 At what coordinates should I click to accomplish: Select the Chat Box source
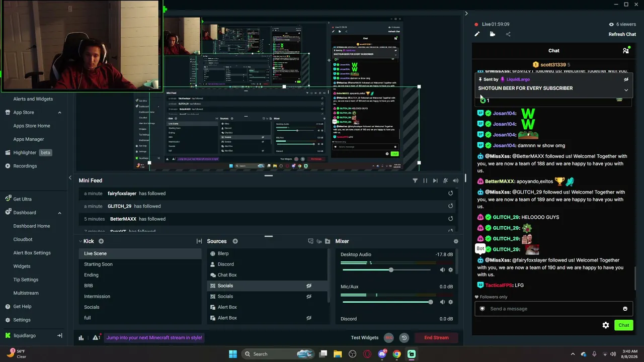point(268,275)
